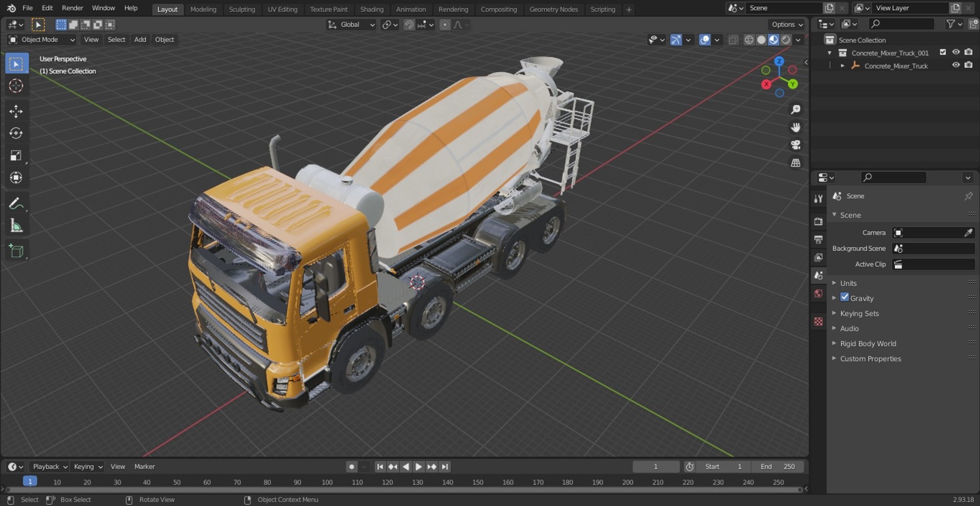Open the World properties tab
Screen dimensions: 980x506
pos(819,294)
